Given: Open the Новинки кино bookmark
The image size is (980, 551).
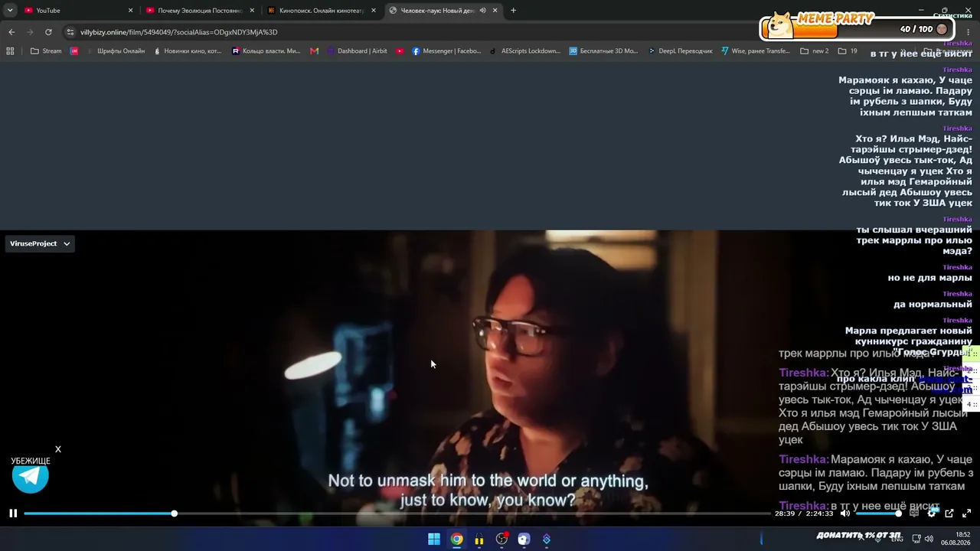Looking at the screenshot, I should pyautogui.click(x=188, y=51).
